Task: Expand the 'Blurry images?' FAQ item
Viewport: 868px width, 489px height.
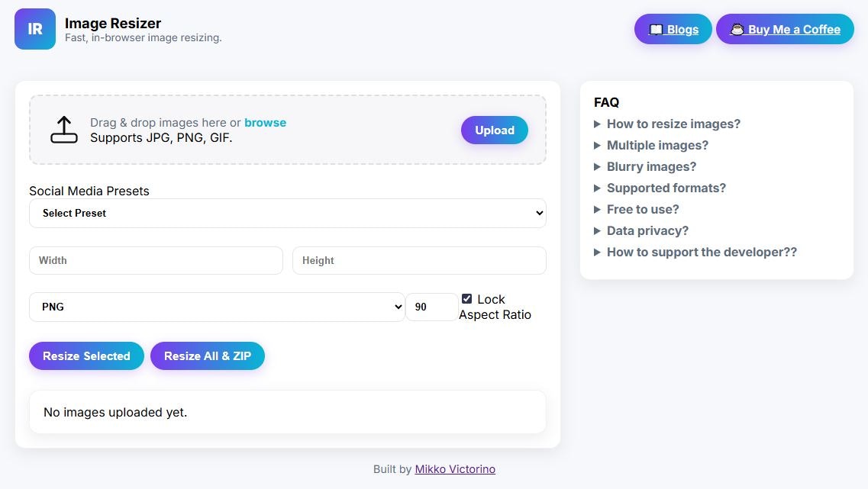Action: coord(651,166)
